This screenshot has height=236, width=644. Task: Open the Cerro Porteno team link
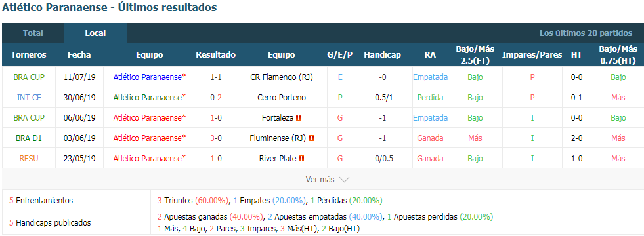point(282,98)
